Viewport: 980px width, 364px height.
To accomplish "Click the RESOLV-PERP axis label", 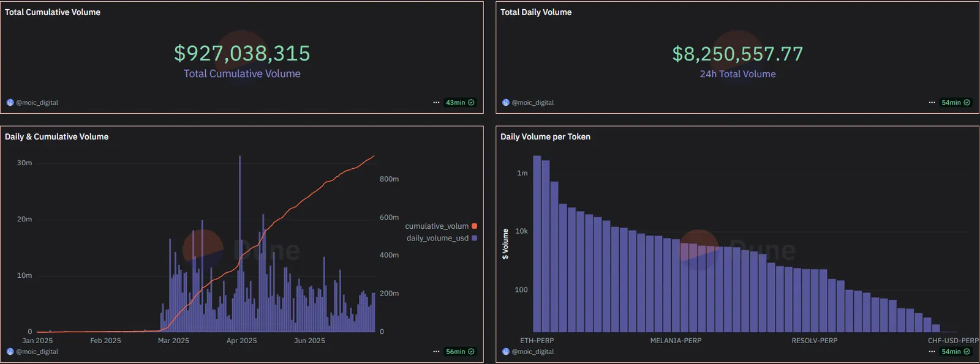I will pos(814,341).
